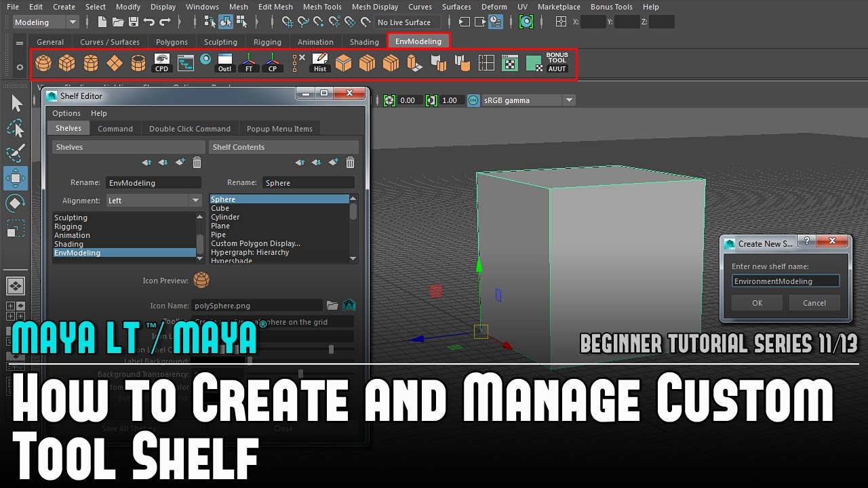Image resolution: width=868 pixels, height=488 pixels.
Task: Expand the sRGB gamma dropdown arrow
Action: click(569, 100)
